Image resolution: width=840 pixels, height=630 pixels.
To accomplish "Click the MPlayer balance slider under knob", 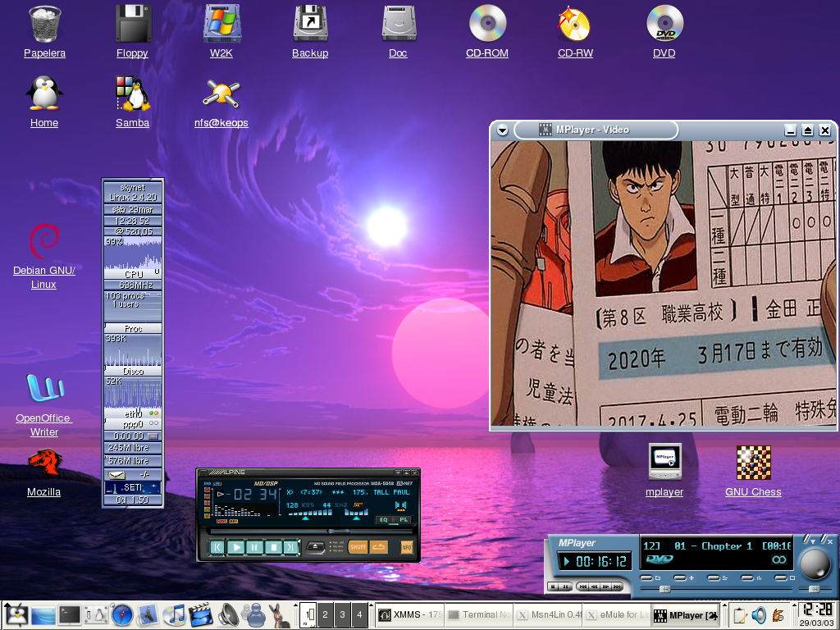I will [815, 589].
